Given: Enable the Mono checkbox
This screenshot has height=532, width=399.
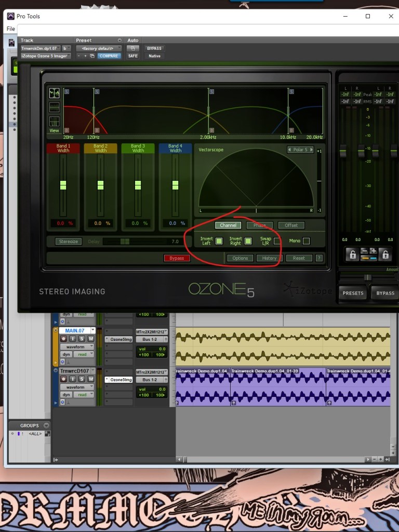Looking at the screenshot, I should (x=306, y=241).
